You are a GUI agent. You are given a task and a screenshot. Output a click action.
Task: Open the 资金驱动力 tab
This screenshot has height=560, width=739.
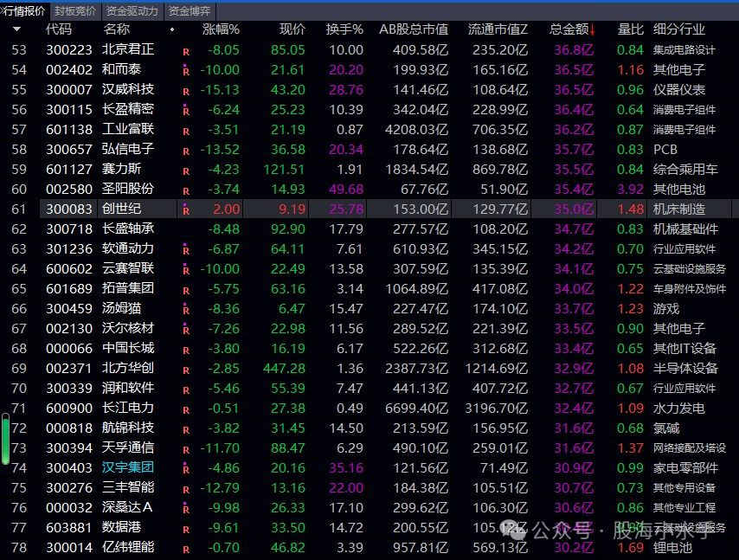point(132,11)
